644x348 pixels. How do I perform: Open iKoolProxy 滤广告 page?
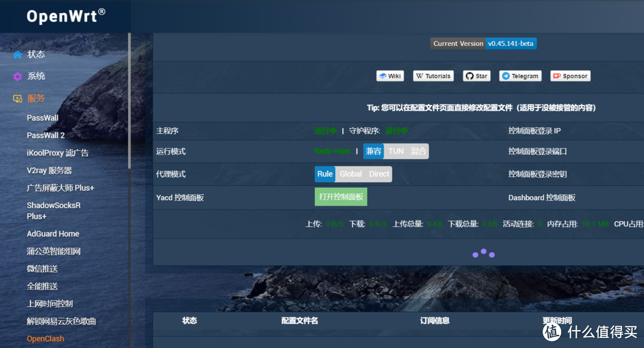pos(57,153)
